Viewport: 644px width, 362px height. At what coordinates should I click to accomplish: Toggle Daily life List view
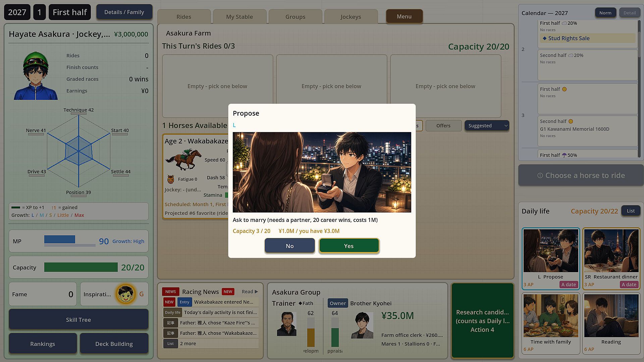631,211
